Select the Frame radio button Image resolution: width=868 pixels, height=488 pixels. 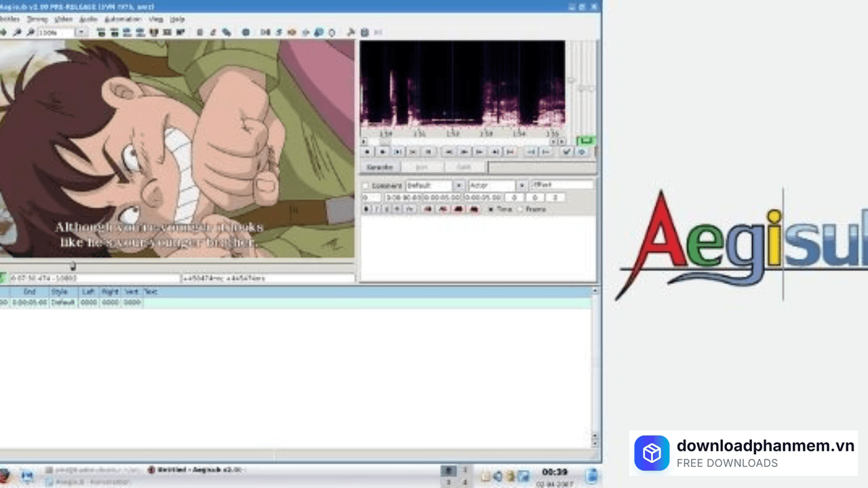click(x=521, y=209)
